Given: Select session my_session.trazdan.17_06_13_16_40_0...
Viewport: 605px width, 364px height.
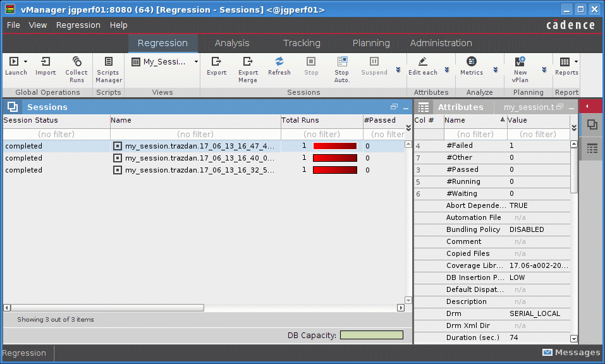Looking at the screenshot, I should pyautogui.click(x=200, y=158).
